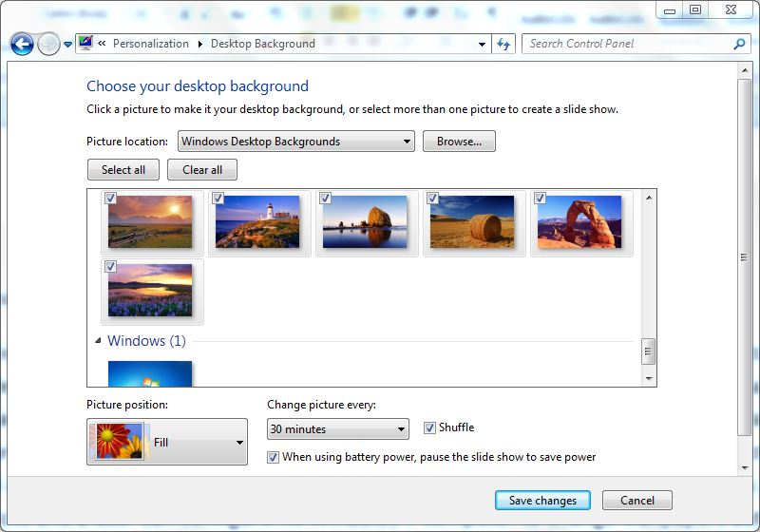This screenshot has width=760, height=532.
Task: Click the search magnifier icon
Action: (x=739, y=44)
